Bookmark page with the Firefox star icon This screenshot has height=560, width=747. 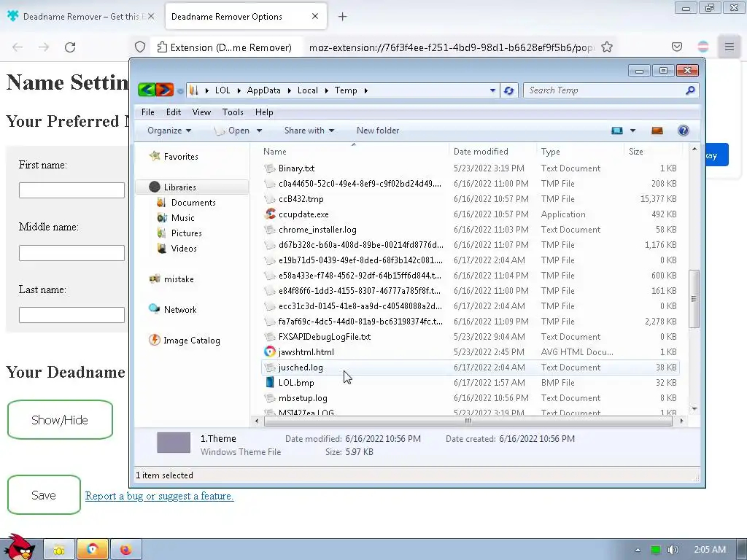(x=606, y=47)
